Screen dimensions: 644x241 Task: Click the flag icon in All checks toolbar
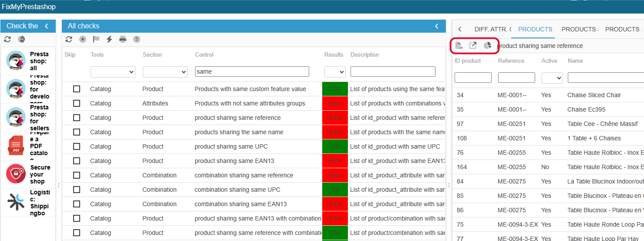coord(96,39)
